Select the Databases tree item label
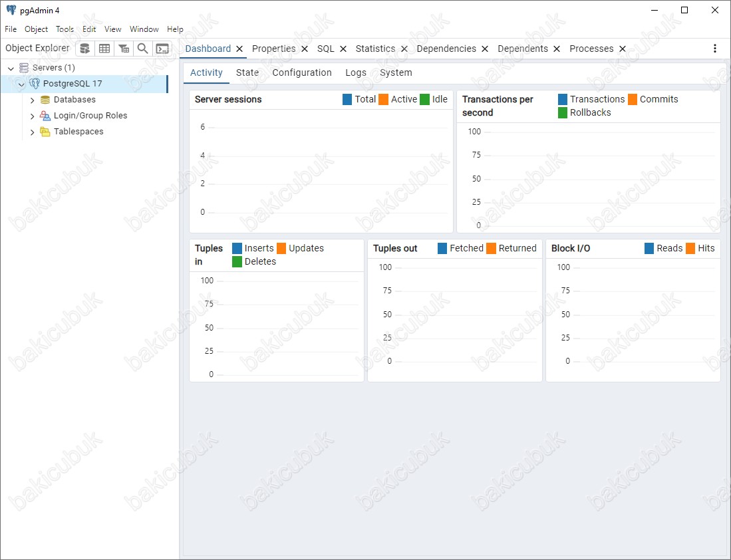 (74, 100)
